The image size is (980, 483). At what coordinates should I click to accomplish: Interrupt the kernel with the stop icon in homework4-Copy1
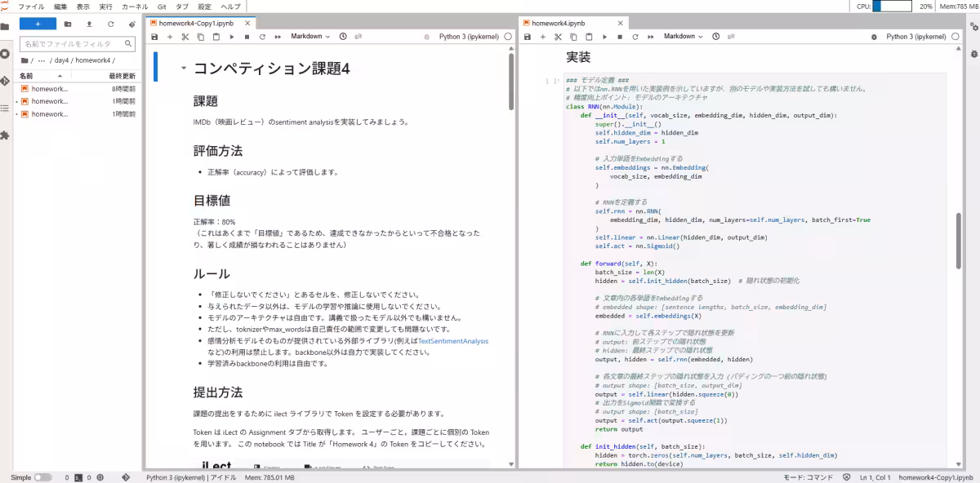click(247, 37)
